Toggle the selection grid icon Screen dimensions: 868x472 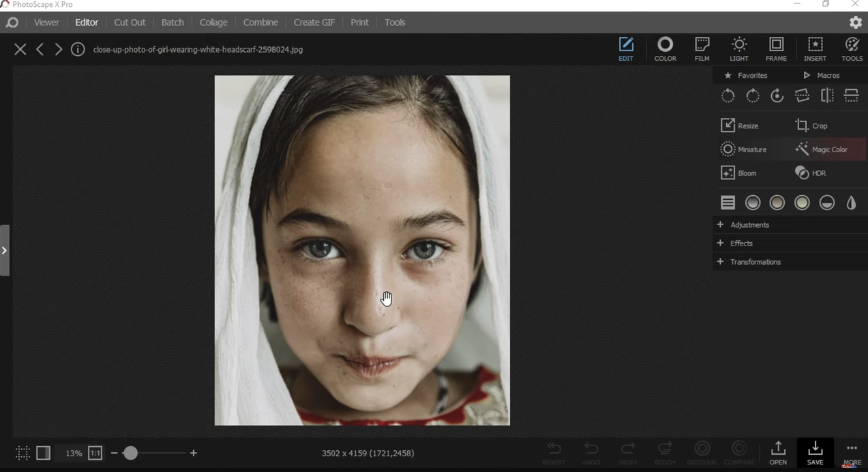click(x=23, y=453)
